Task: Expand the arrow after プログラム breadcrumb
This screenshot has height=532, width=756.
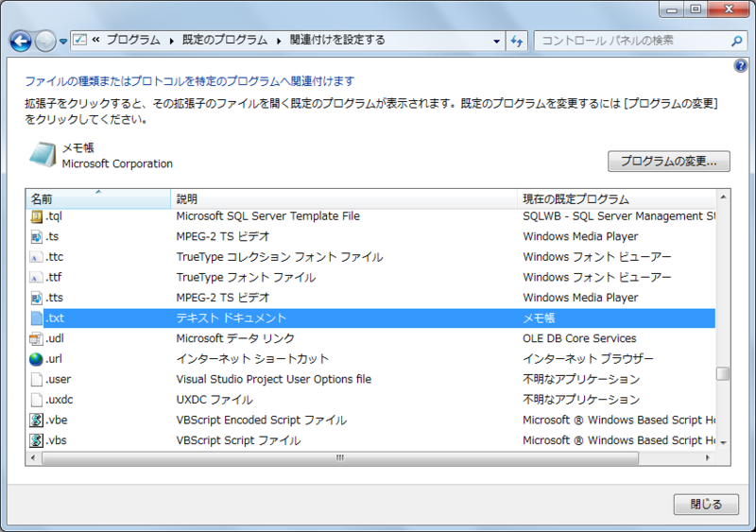Action: tap(172, 41)
